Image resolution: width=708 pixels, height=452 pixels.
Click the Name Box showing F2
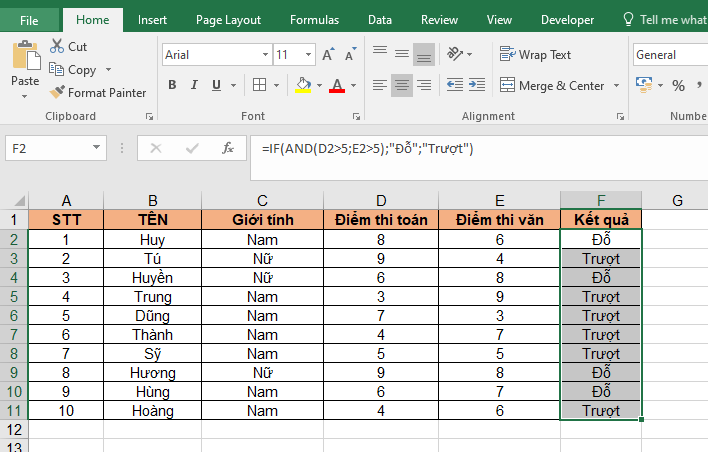60,148
